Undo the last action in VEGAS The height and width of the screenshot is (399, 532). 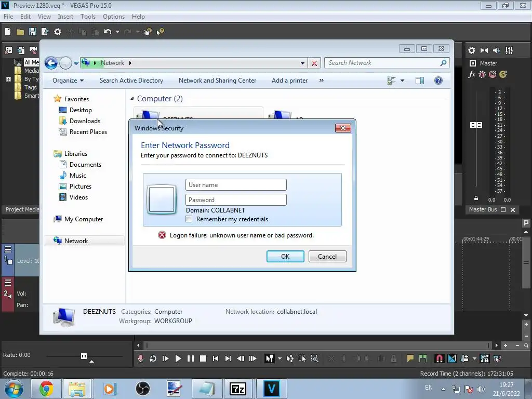point(107,32)
